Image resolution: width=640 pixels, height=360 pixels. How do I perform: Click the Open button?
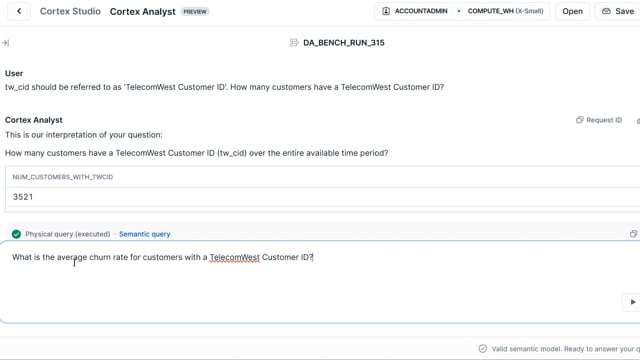572,11
